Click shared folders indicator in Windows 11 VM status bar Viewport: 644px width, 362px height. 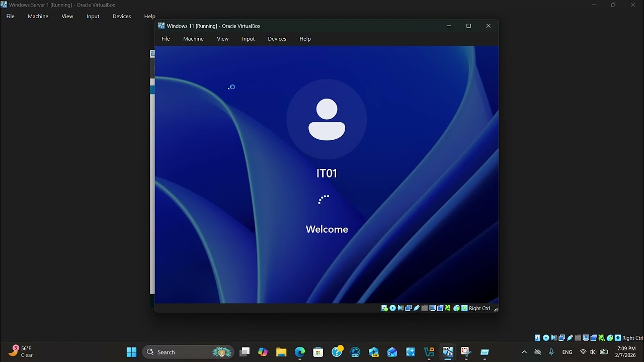pyautogui.click(x=425, y=308)
